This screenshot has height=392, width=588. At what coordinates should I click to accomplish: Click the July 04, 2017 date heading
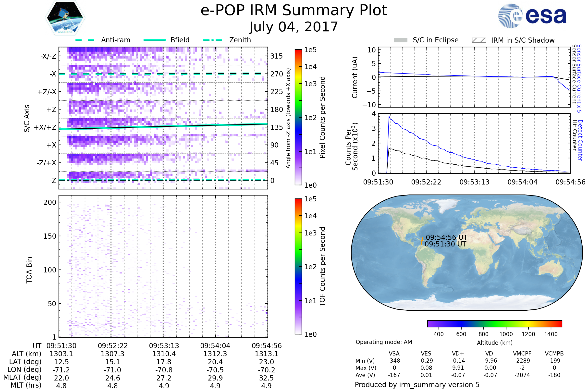point(294,27)
